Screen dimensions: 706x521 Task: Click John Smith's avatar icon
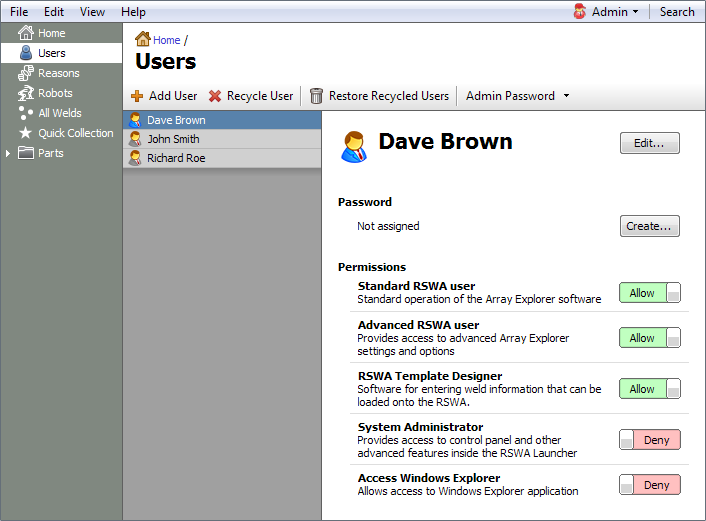(135, 139)
